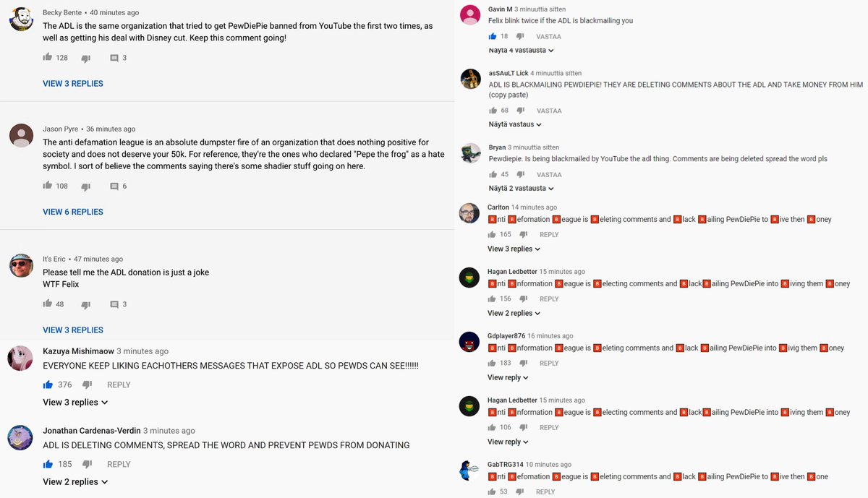Dislike Gdplayer876's comment
Image resolution: width=868 pixels, height=498 pixels.
tap(523, 363)
